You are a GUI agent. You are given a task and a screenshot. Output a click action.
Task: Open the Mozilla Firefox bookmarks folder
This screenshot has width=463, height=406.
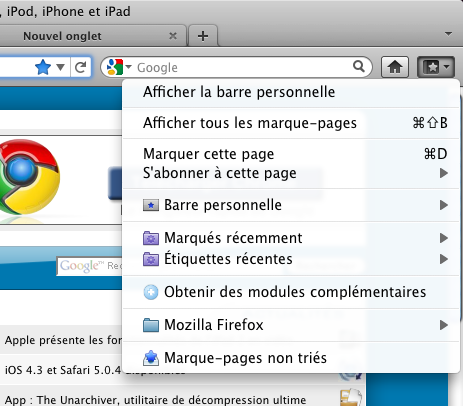coord(291,325)
